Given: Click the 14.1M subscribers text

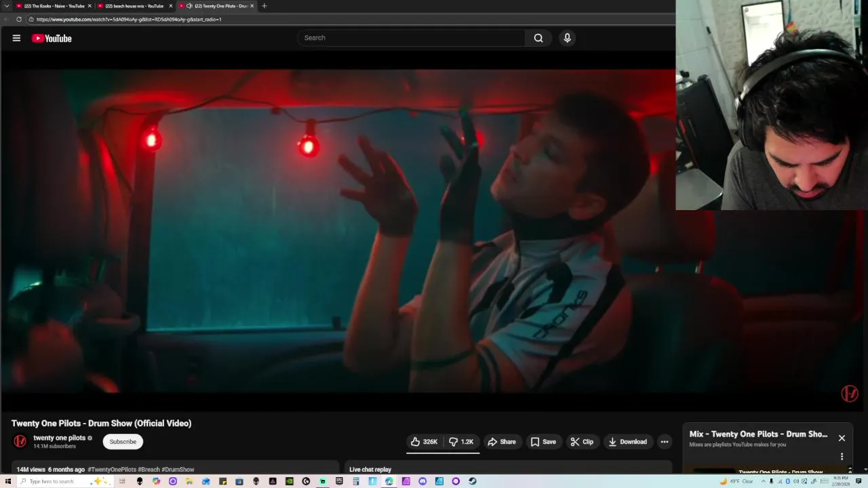Looking at the screenshot, I should pos(55,446).
